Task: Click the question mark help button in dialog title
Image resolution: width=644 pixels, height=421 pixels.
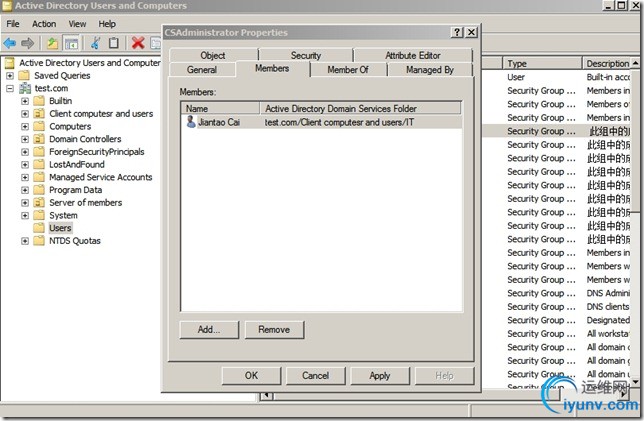Action: (457, 32)
